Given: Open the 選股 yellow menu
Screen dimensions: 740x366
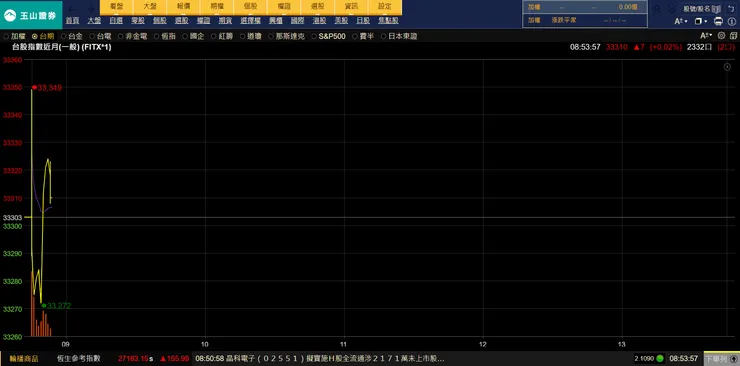Looking at the screenshot, I should [318, 7].
